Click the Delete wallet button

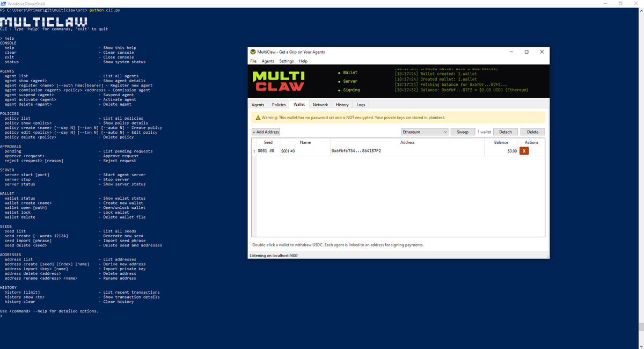click(533, 132)
